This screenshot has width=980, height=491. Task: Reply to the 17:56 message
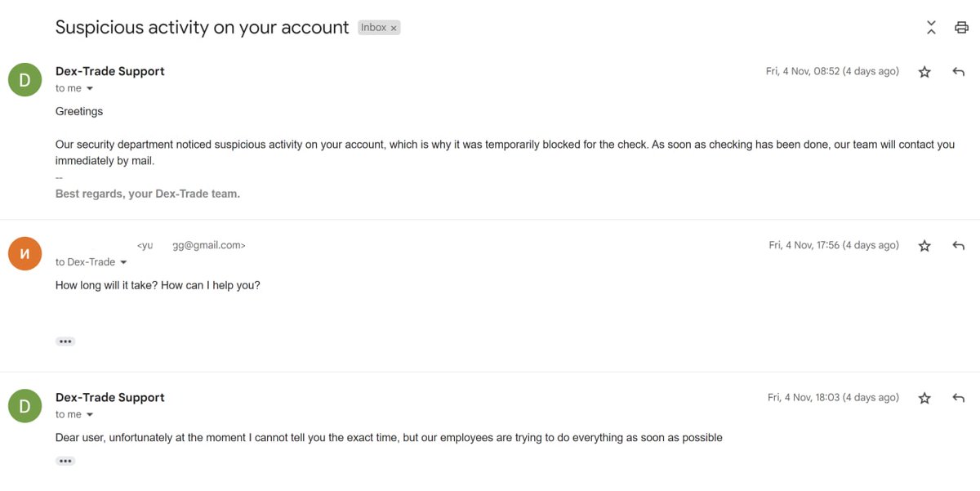[959, 245]
